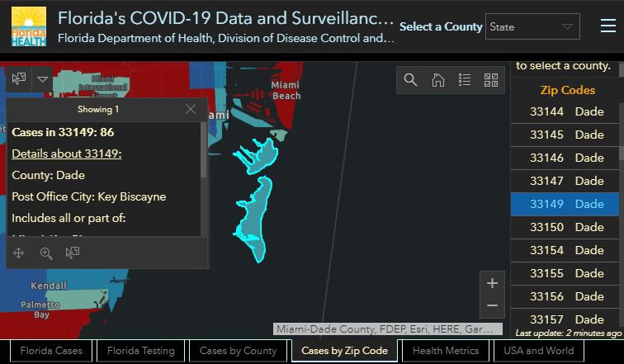Image resolution: width=624 pixels, height=364 pixels.
Task: Click the pan icon in popup footer
Action: coord(20,253)
